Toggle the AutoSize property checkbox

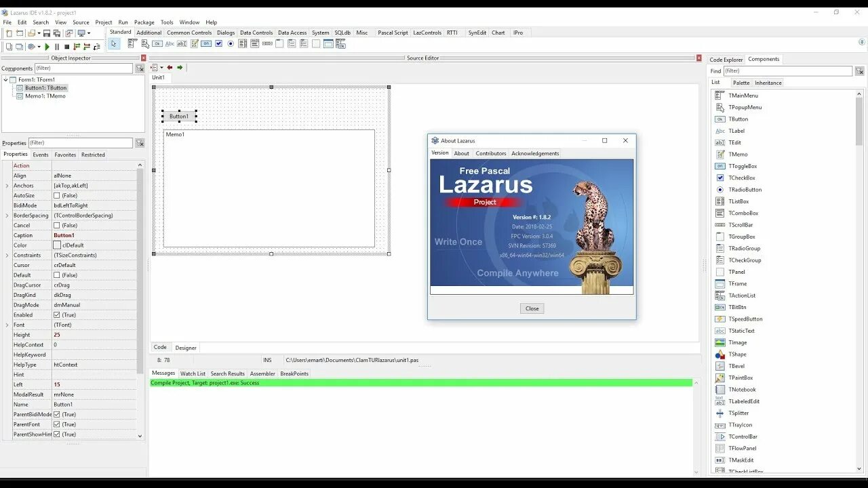(57, 195)
